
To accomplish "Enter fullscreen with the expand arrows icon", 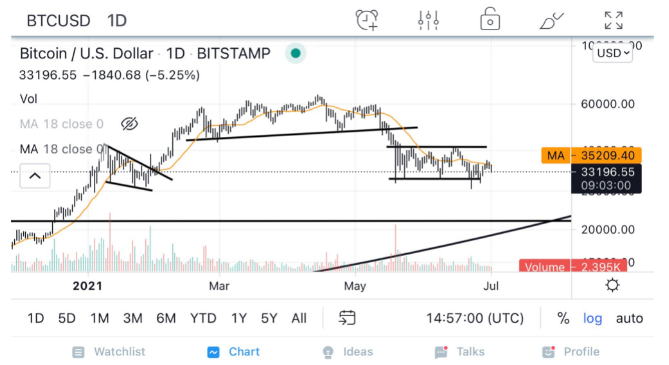I will coord(614,20).
